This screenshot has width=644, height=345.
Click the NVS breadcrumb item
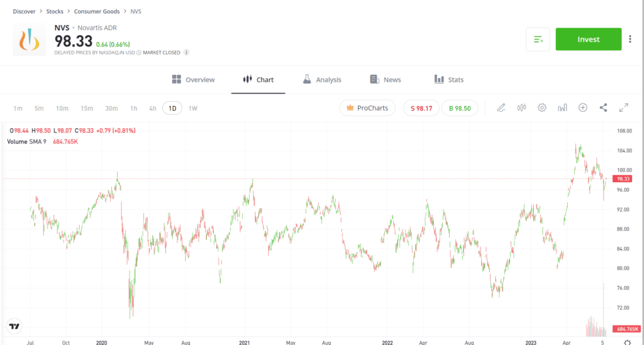pos(136,11)
